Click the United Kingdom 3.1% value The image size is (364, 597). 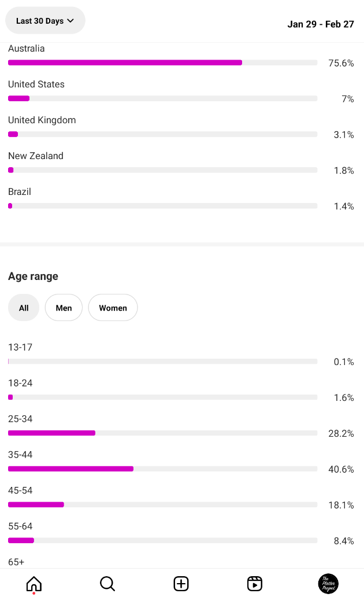[x=344, y=134]
